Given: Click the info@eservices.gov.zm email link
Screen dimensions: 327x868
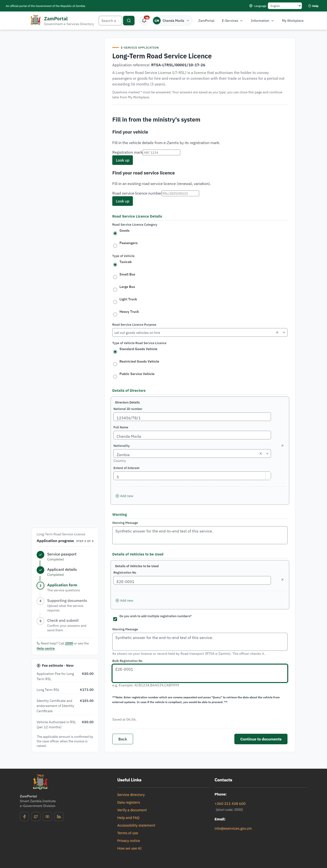Looking at the screenshot, I should click(233, 829).
